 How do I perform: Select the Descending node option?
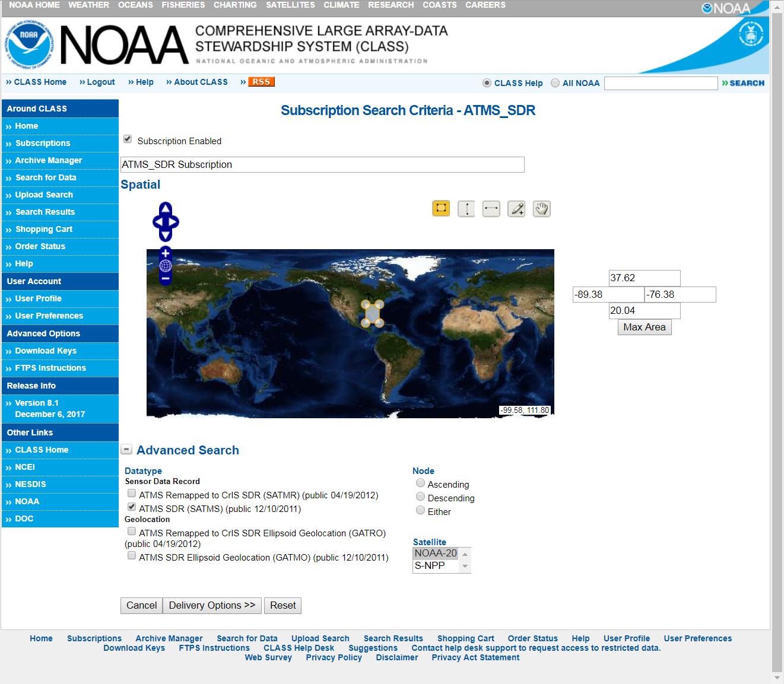420,497
